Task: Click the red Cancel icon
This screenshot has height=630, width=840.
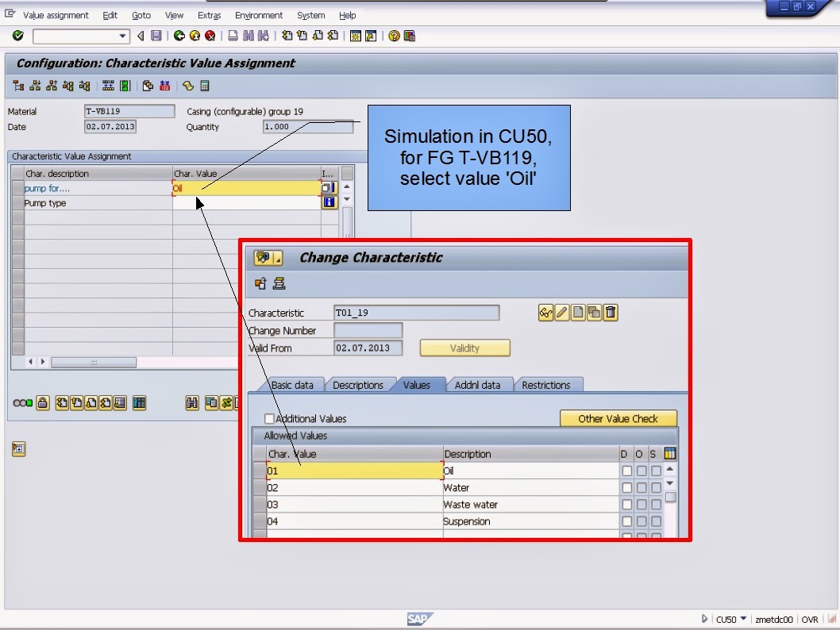Action: click(210, 36)
